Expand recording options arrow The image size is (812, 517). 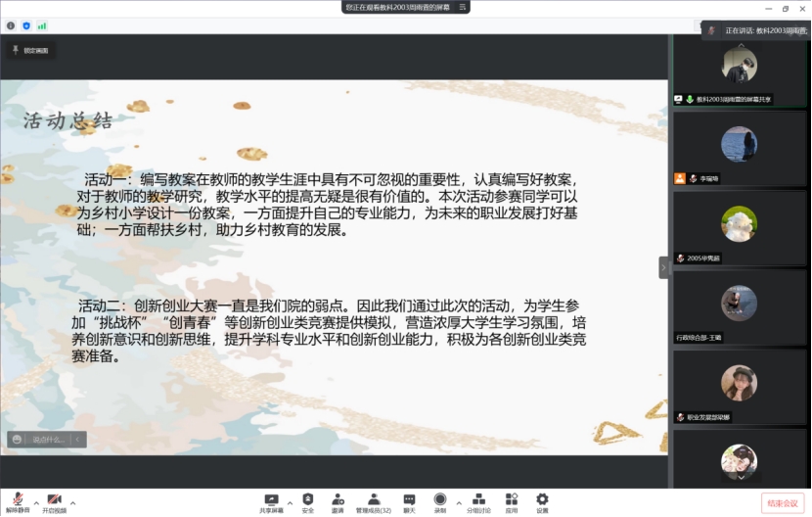pos(459,502)
